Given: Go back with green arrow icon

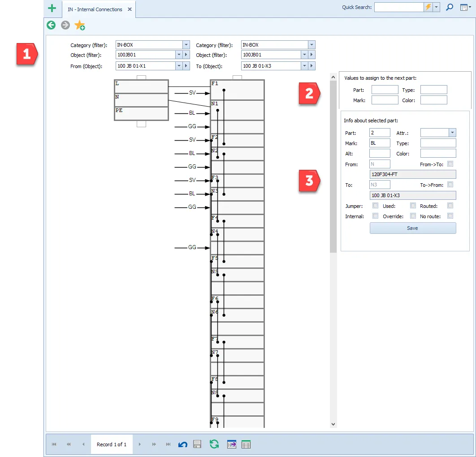Looking at the screenshot, I should click(x=51, y=25).
